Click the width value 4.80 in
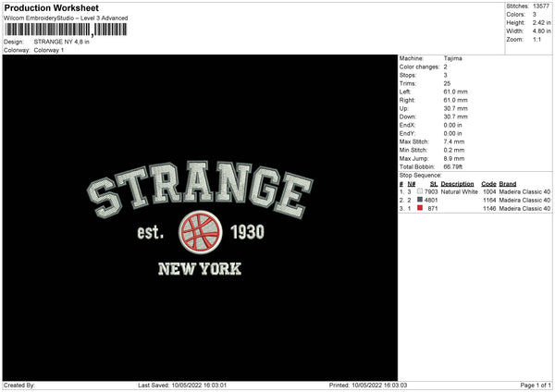This screenshot has height=392, width=555. coord(541,31)
